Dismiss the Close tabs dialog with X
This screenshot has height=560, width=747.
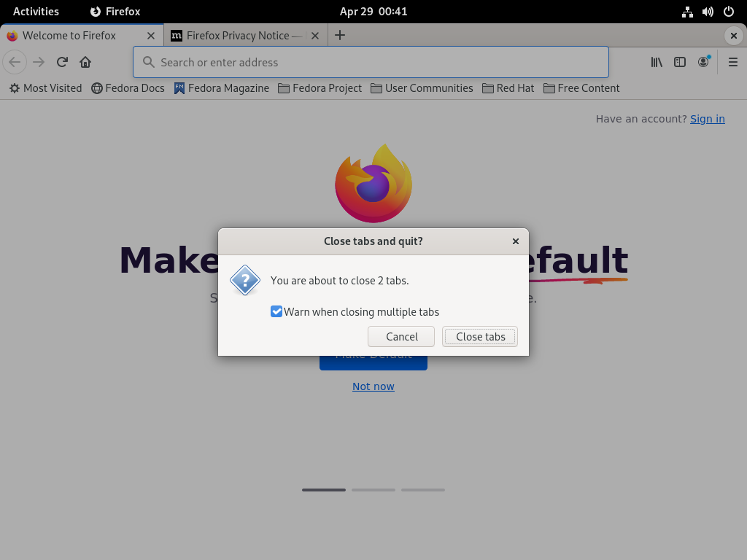coord(516,241)
